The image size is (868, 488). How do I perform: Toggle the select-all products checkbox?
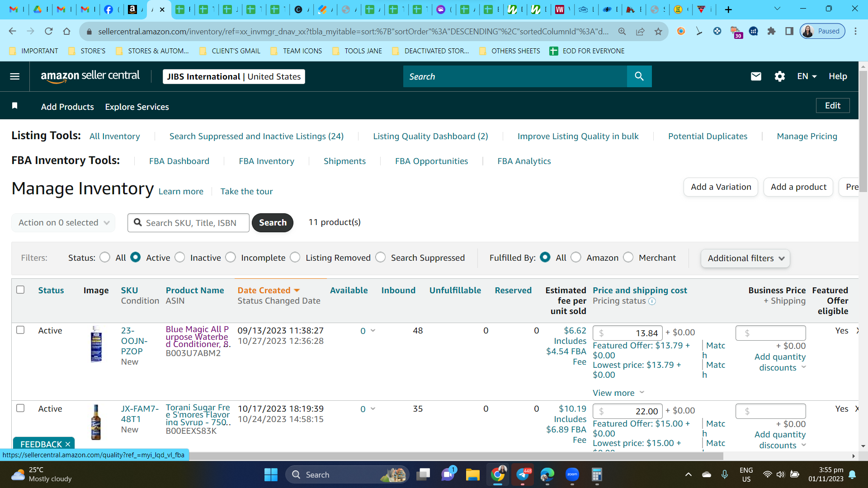tap(20, 290)
